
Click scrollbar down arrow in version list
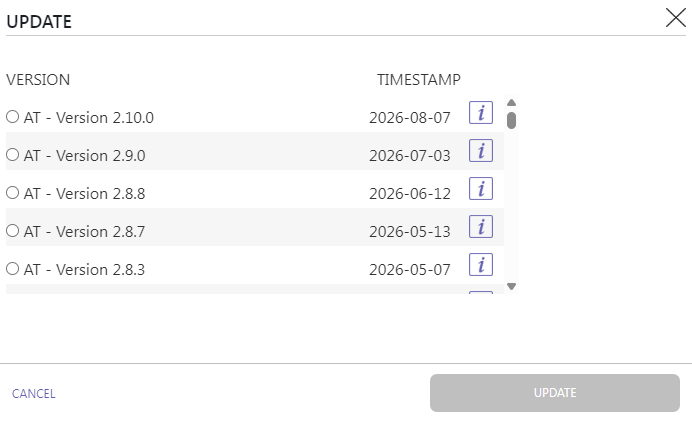pyautogui.click(x=511, y=286)
